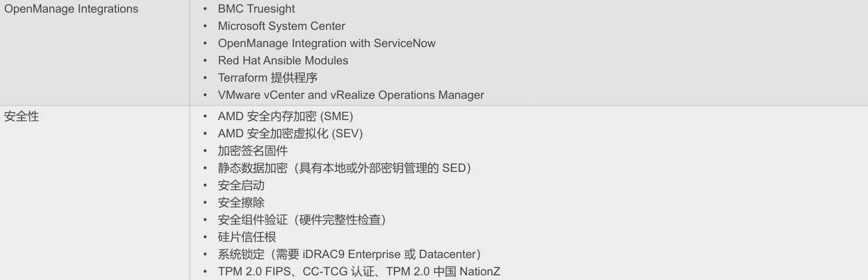
Task: Select 系统锁定 iDRAC9 Enterprise entry
Action: [x=349, y=254]
